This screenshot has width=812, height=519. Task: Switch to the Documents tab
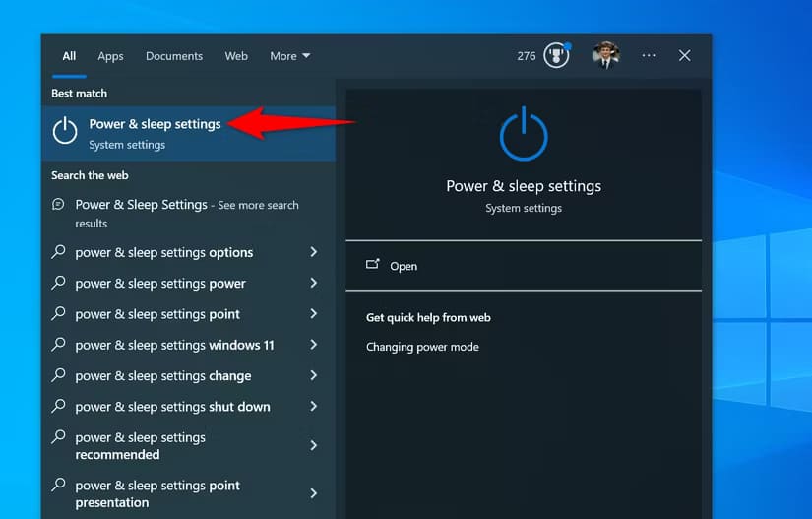(x=174, y=56)
